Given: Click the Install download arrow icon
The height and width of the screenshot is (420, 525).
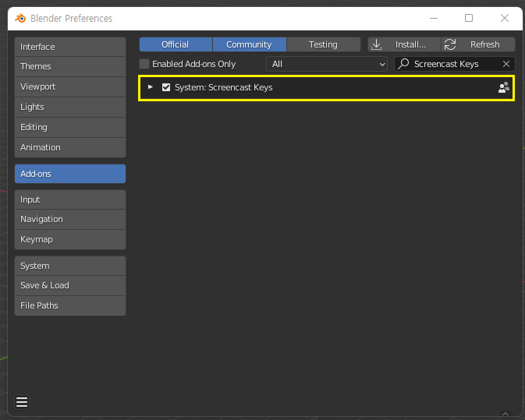Looking at the screenshot, I should point(376,44).
